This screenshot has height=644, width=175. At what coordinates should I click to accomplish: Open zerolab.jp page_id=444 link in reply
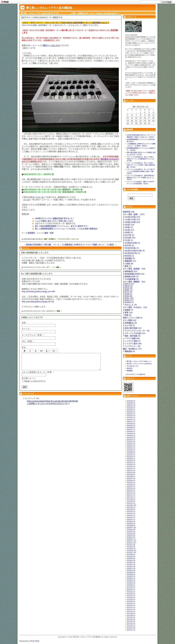(38, 292)
